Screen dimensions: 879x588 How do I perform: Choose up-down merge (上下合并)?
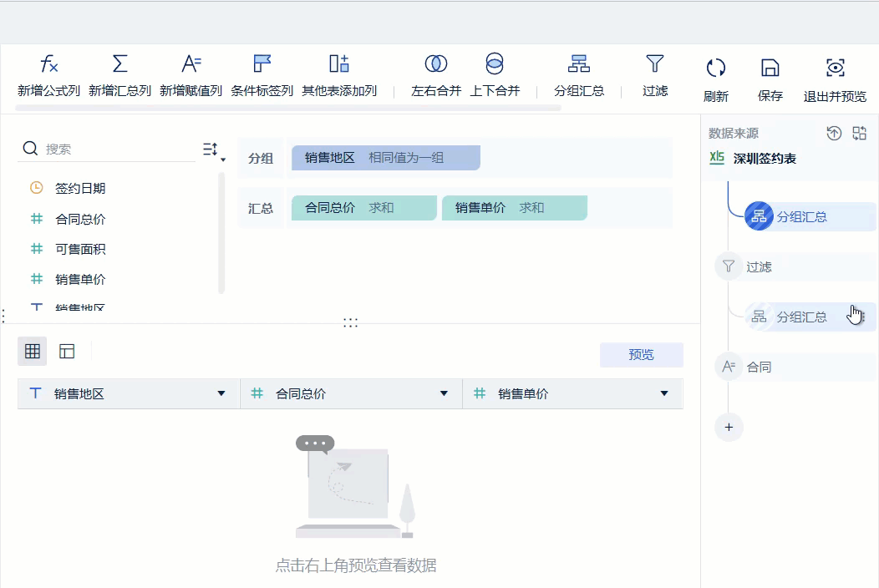(495, 76)
